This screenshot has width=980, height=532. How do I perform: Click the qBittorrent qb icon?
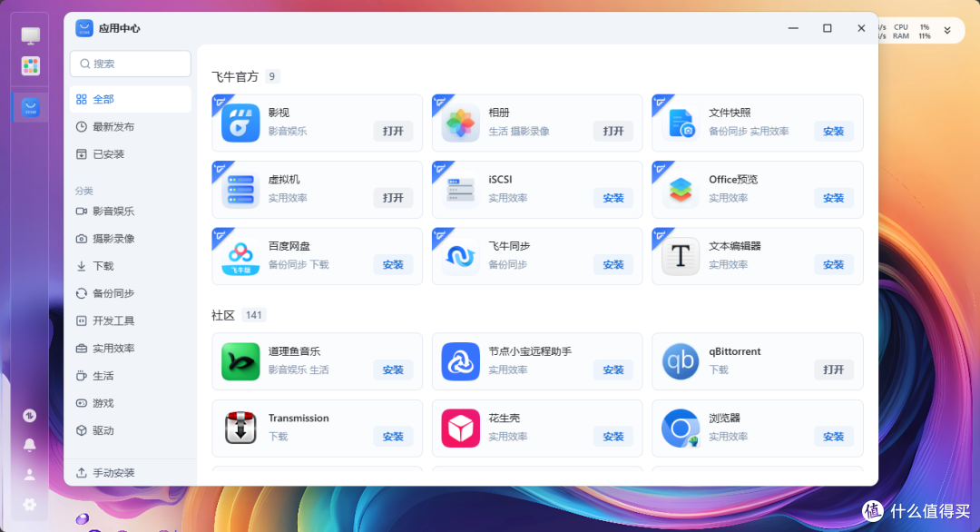tap(681, 361)
